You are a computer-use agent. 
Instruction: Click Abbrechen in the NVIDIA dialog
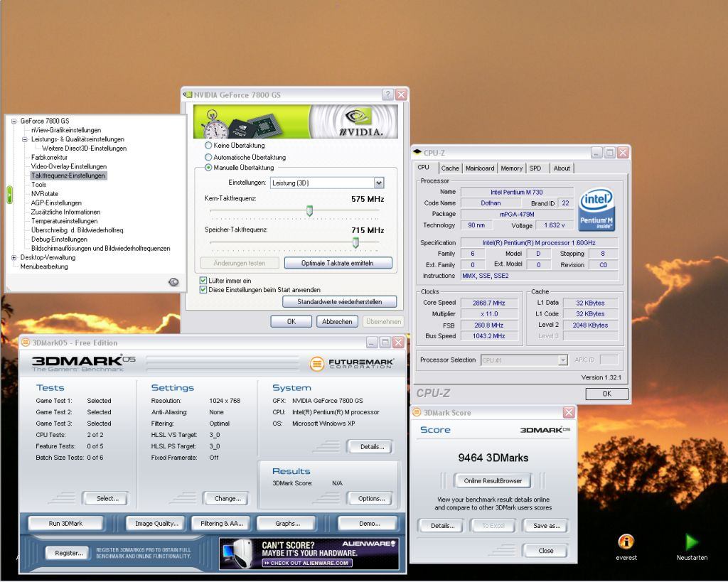(337, 321)
